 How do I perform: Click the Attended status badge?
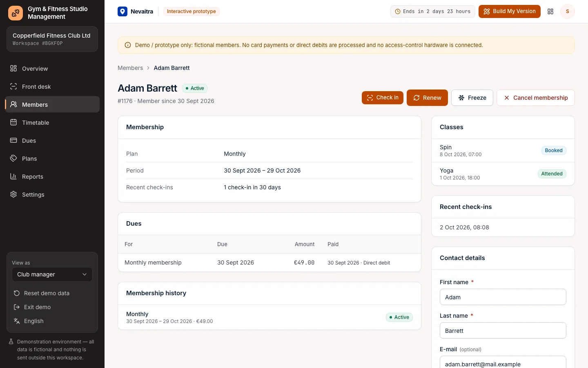pos(552,174)
